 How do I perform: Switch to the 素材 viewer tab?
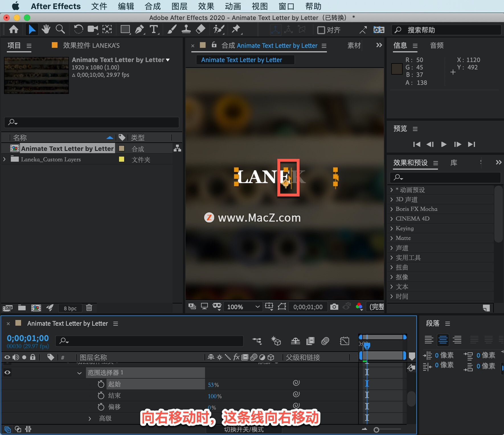point(354,46)
